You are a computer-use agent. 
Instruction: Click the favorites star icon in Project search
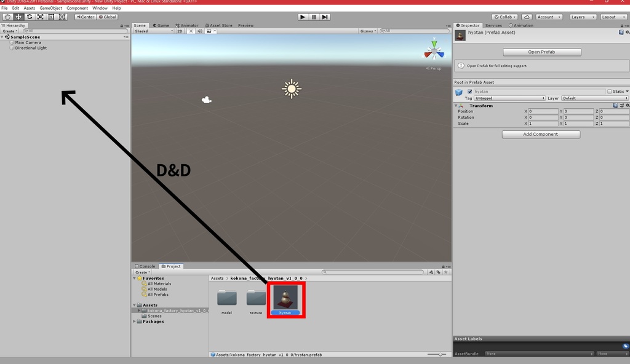point(445,272)
